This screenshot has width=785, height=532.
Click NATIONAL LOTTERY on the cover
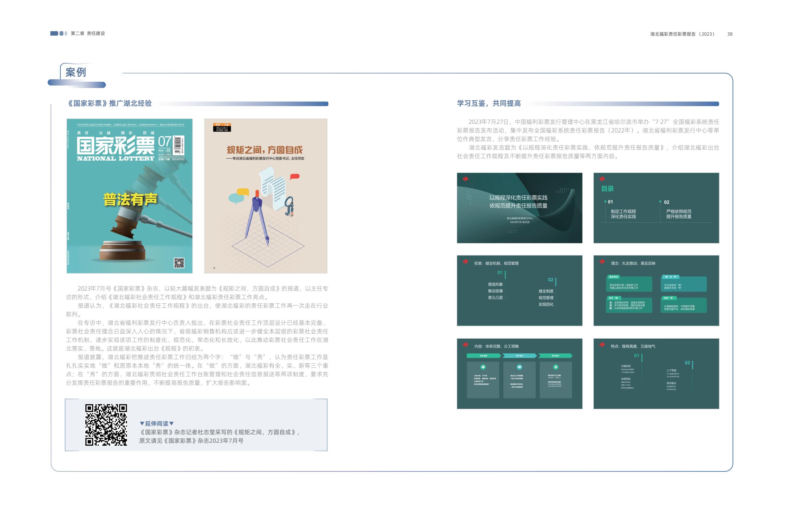tap(115, 158)
